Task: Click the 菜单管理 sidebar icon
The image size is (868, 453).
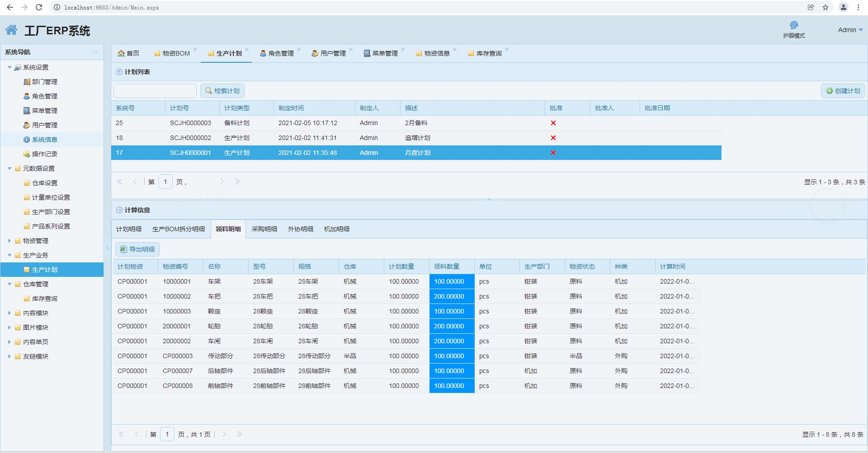Action: point(27,111)
